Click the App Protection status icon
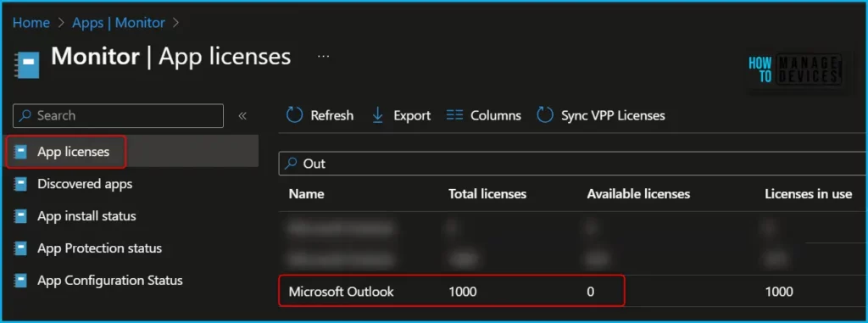The width and height of the screenshot is (868, 323). [21, 248]
